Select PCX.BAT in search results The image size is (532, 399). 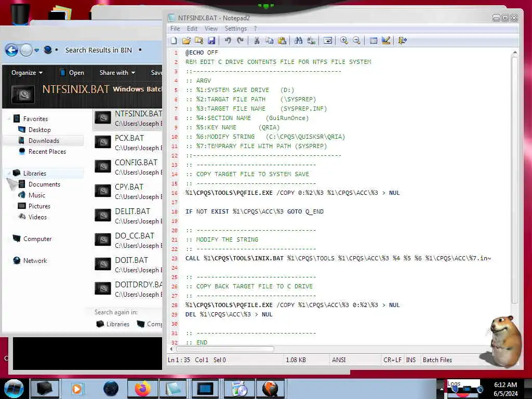pyautogui.click(x=128, y=142)
